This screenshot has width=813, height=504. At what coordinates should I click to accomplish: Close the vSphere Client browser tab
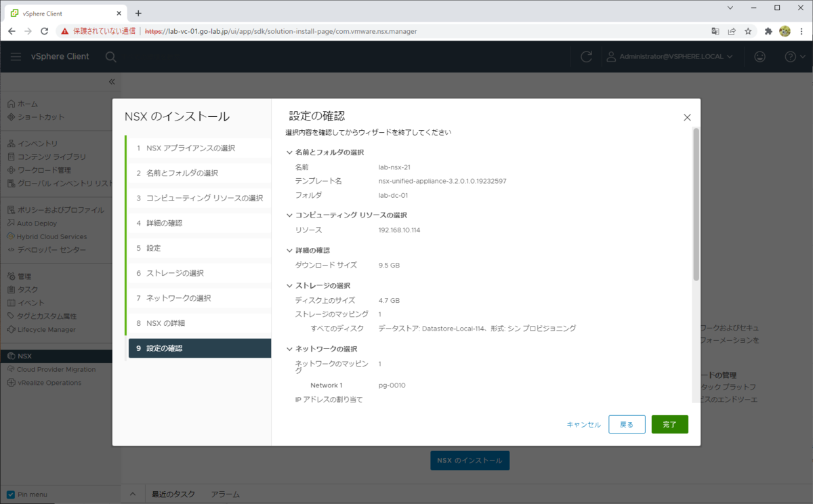tap(119, 13)
